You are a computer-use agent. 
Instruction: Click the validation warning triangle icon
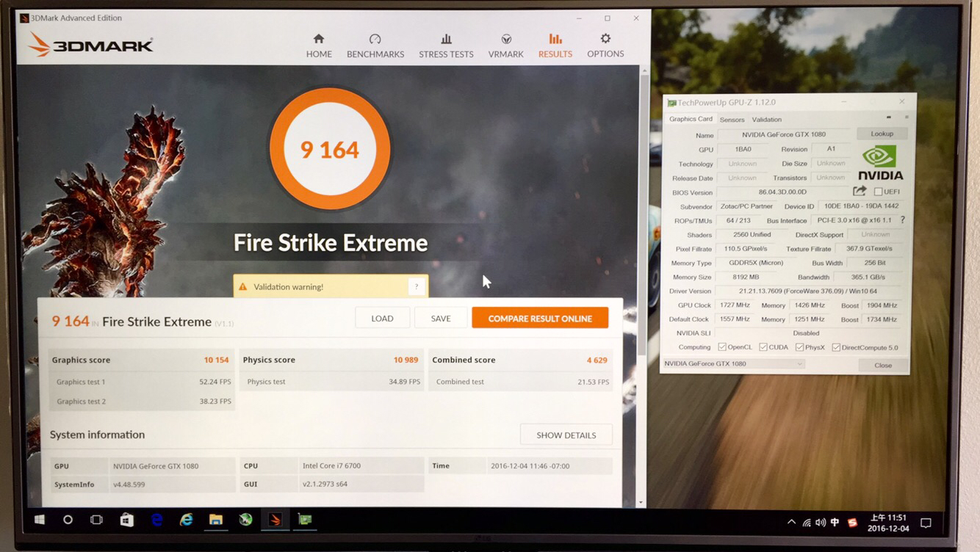(x=243, y=286)
